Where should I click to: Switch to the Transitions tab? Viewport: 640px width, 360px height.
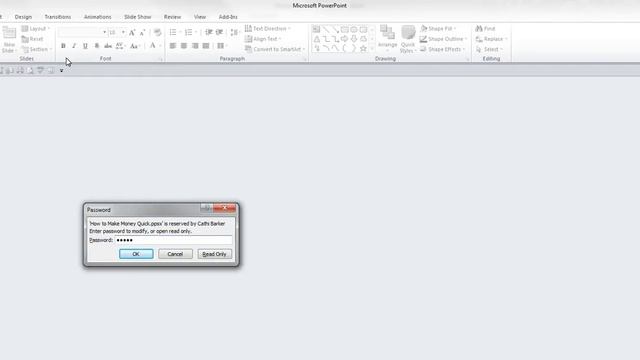tap(58, 17)
